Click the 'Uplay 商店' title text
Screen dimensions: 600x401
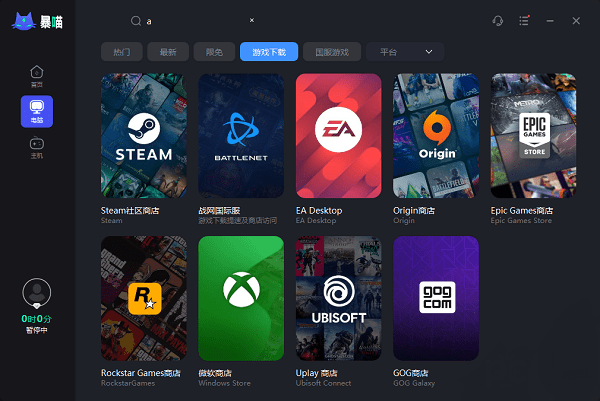[x=317, y=373]
